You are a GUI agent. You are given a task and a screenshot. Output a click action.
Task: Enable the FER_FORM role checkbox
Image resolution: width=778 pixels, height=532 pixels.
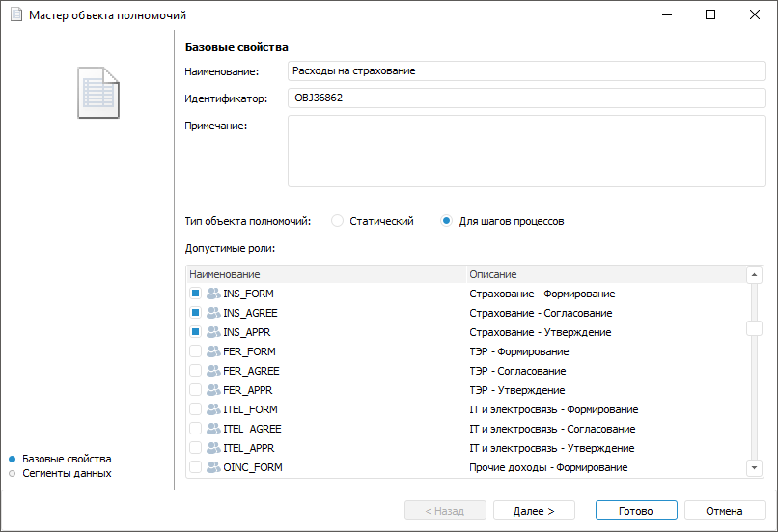(195, 351)
